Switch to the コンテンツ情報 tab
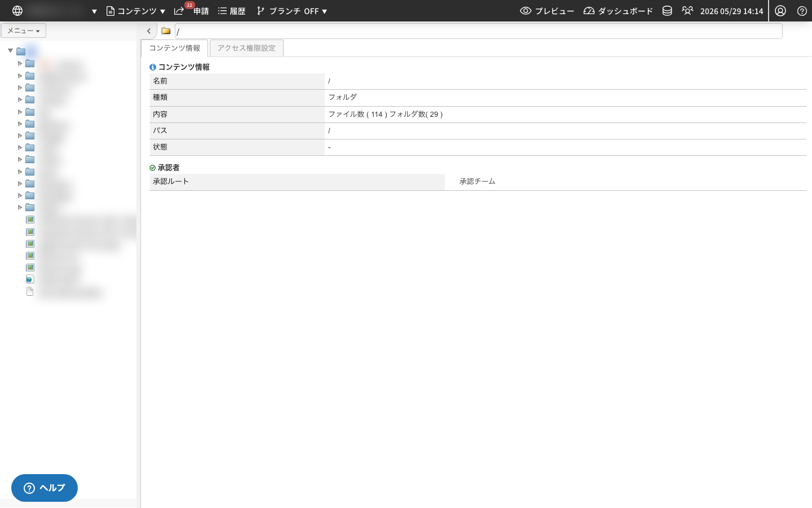The height and width of the screenshot is (508, 812). pos(175,48)
